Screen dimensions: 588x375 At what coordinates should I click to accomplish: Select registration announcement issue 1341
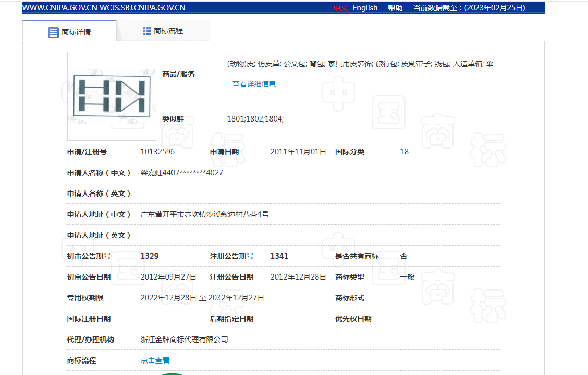(x=279, y=256)
